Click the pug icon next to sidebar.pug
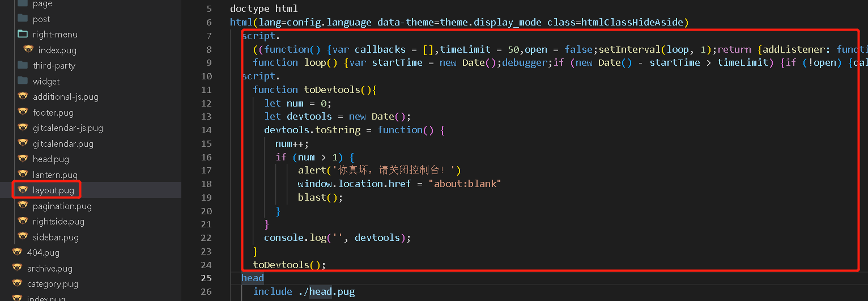The height and width of the screenshot is (301, 868). coord(23,237)
